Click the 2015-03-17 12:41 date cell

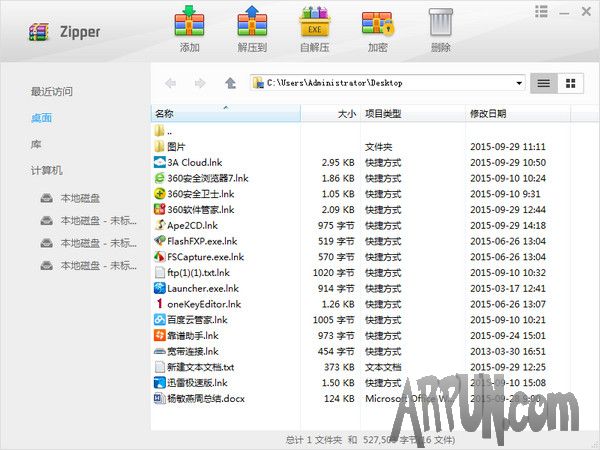(508, 288)
